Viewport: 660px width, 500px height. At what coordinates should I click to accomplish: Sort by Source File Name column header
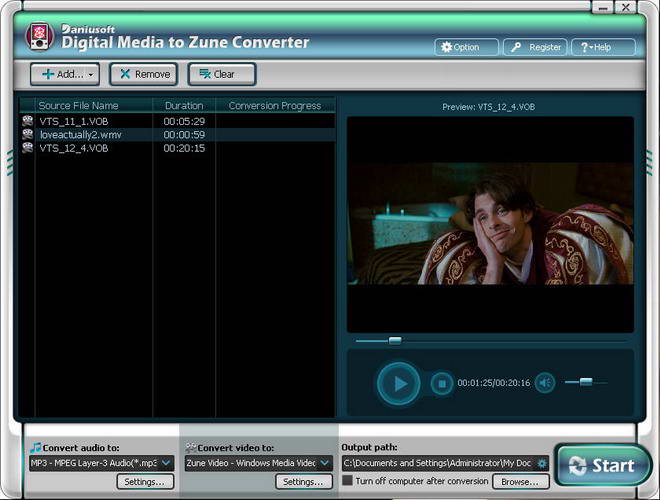pos(93,106)
